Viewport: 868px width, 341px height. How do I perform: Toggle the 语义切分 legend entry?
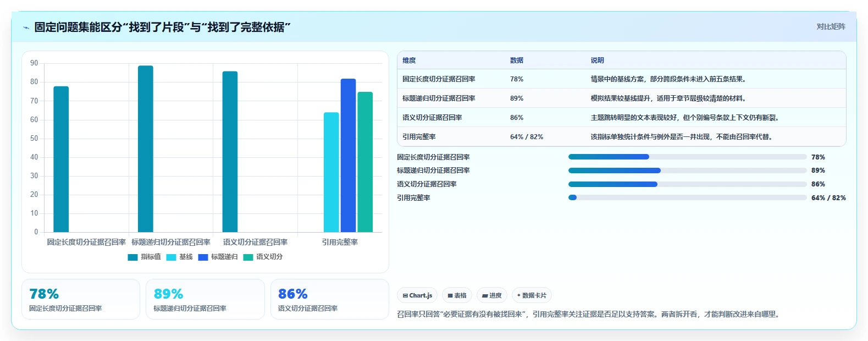263,257
